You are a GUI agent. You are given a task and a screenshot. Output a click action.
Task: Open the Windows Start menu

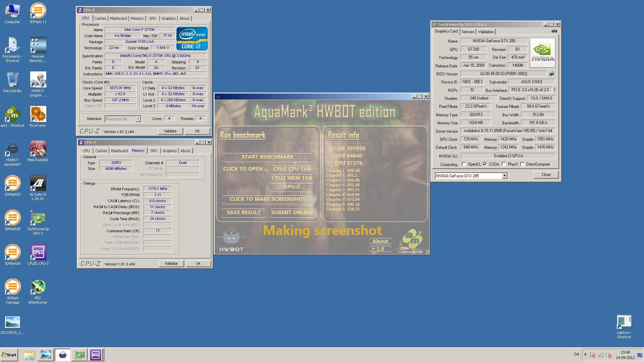pyautogui.click(x=9, y=355)
